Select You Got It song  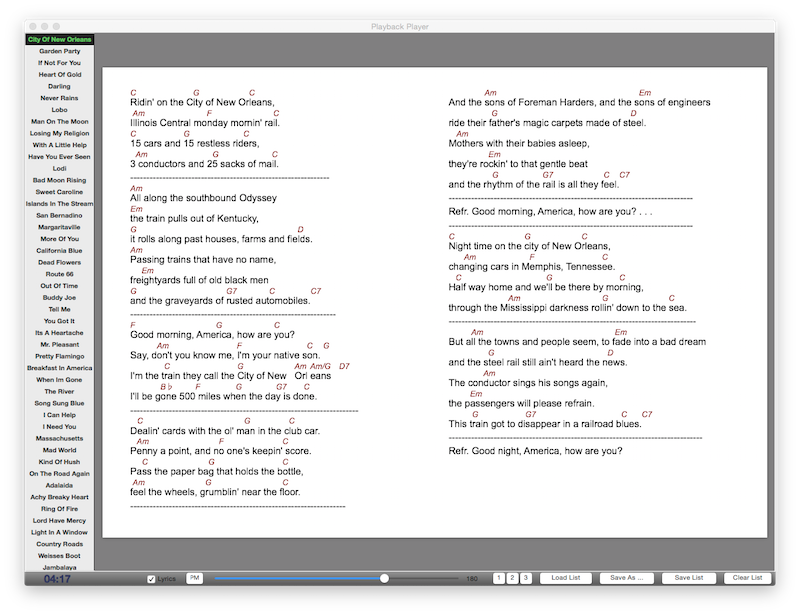(60, 321)
